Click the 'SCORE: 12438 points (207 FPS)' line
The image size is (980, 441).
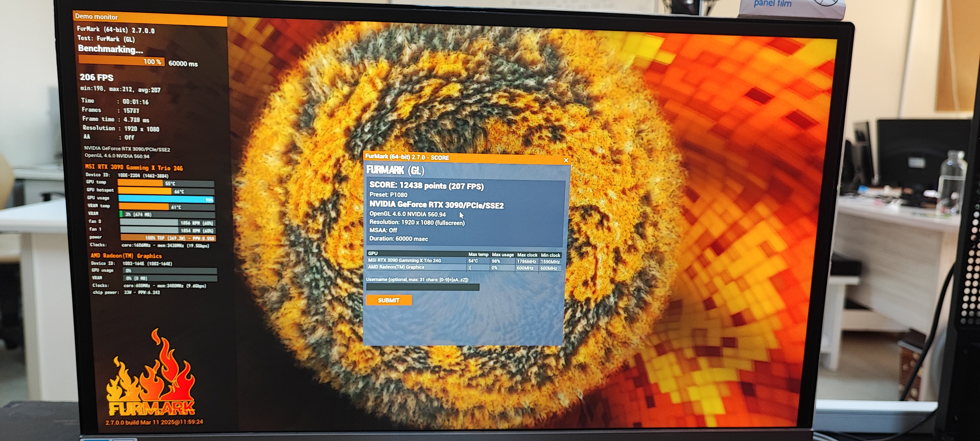(x=427, y=186)
